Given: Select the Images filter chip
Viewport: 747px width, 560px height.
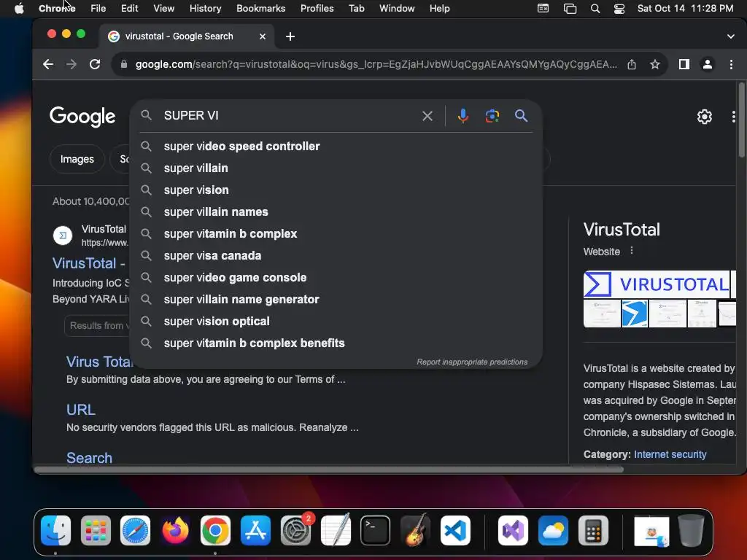Looking at the screenshot, I should [x=77, y=159].
